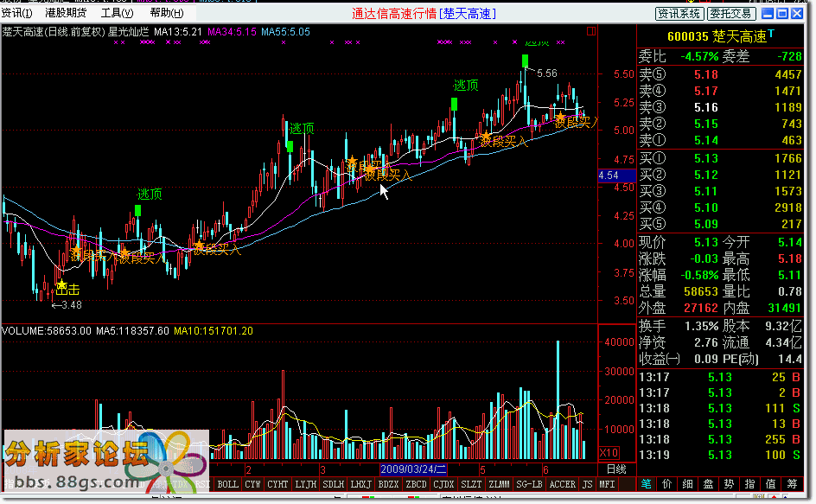Click the 资讯系统 button
The image size is (816, 504).
(x=679, y=14)
